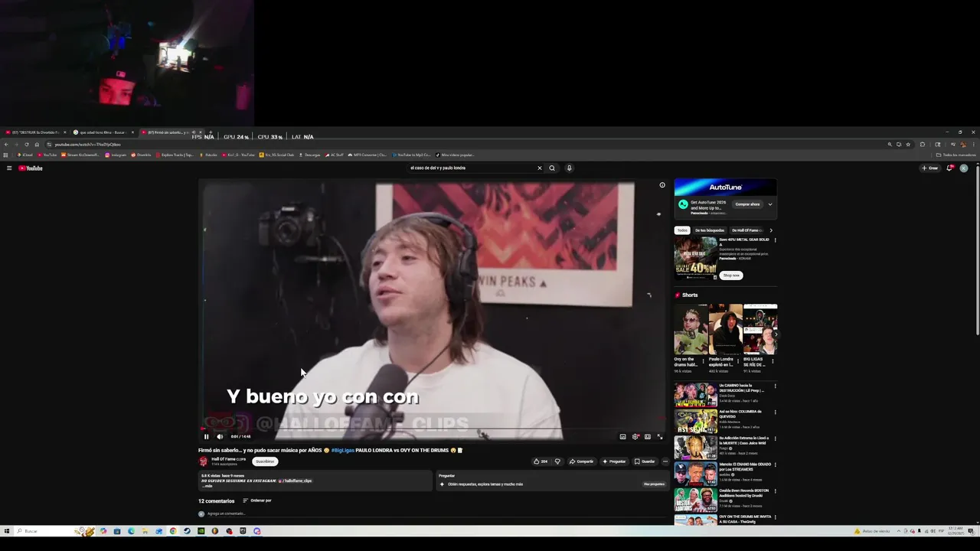Bookmark this page with the star icon

tap(908, 145)
